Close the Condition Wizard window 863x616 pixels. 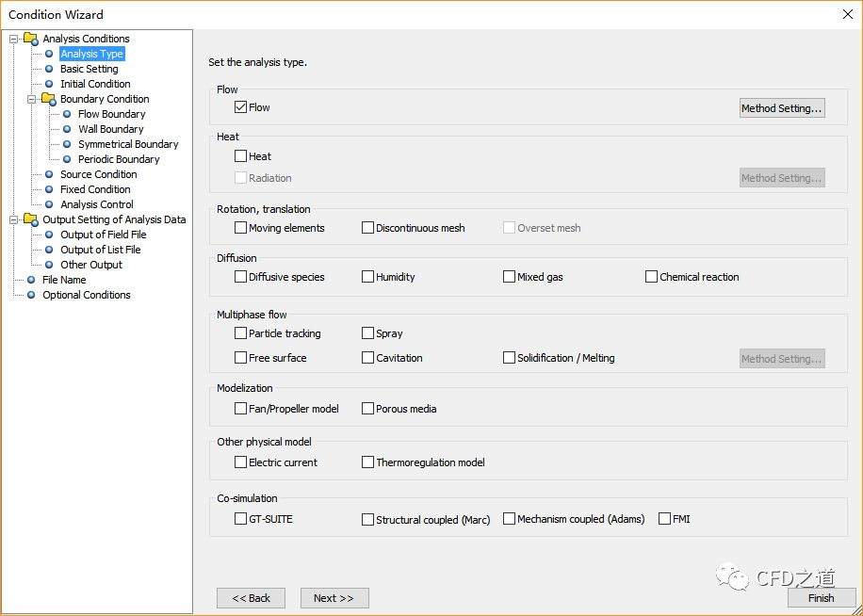[845, 14]
